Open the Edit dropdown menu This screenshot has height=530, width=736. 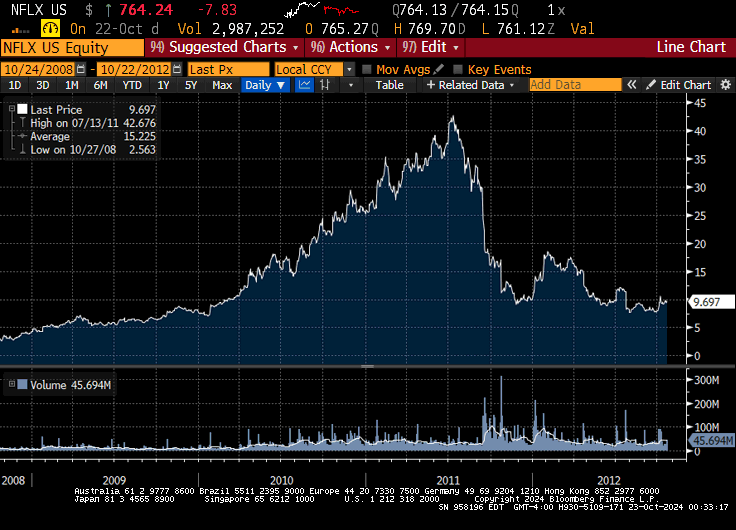[x=430, y=47]
